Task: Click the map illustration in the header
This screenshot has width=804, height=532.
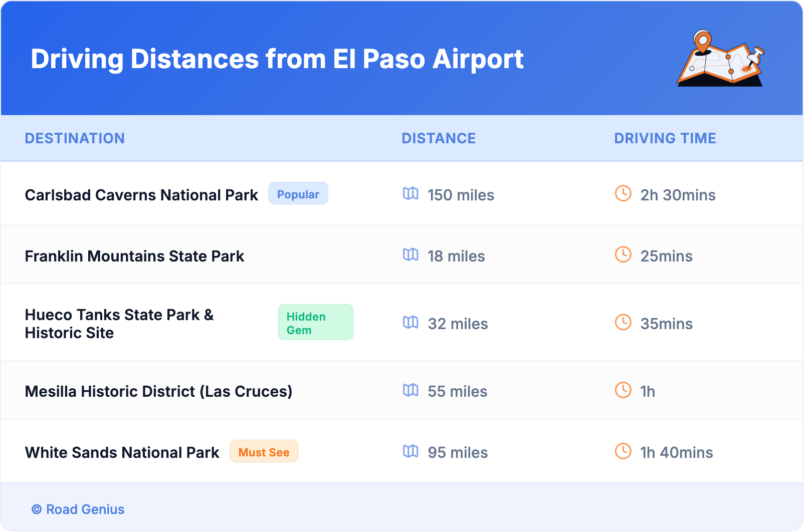Action: point(720,59)
